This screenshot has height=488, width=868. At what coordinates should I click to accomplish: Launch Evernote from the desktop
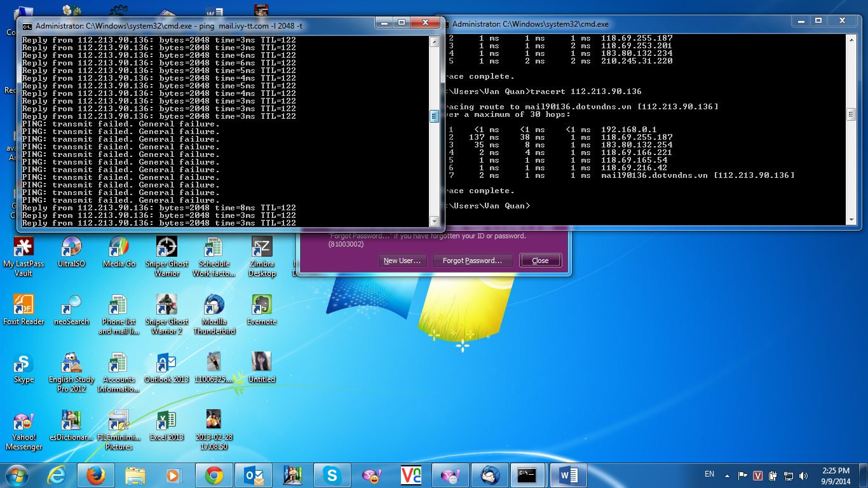[x=262, y=309]
